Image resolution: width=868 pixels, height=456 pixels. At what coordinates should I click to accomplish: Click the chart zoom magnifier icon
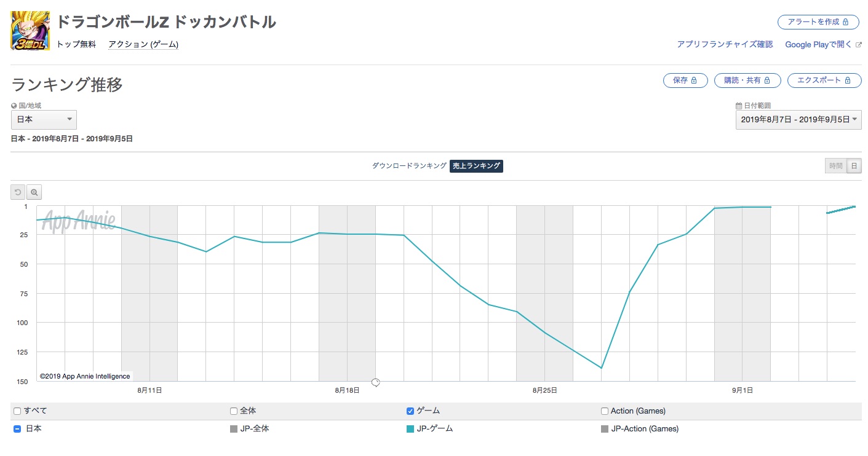click(34, 192)
